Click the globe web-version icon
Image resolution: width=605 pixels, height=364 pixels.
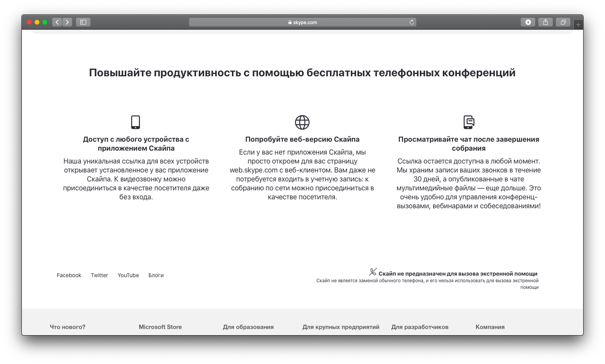click(302, 122)
